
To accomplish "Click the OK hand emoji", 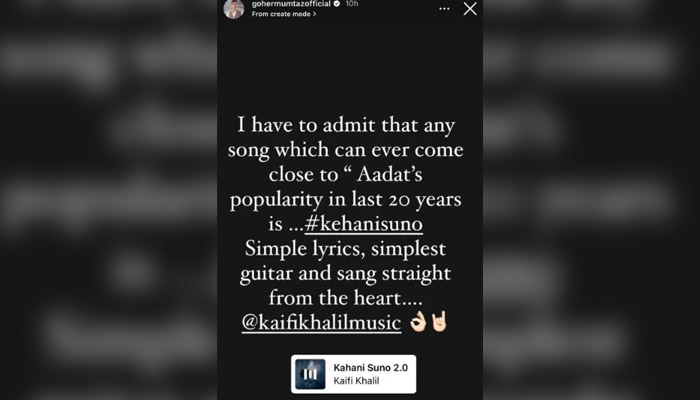I will [416, 323].
